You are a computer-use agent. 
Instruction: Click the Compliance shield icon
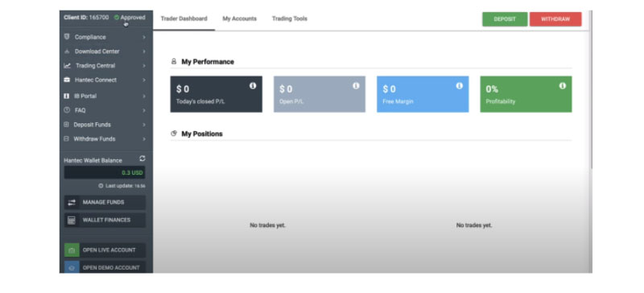(x=67, y=36)
